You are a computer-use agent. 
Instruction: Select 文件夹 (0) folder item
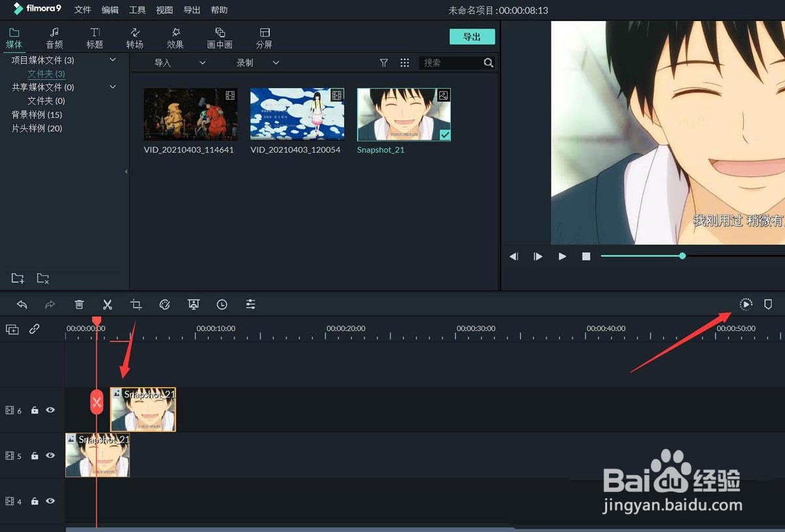46,101
